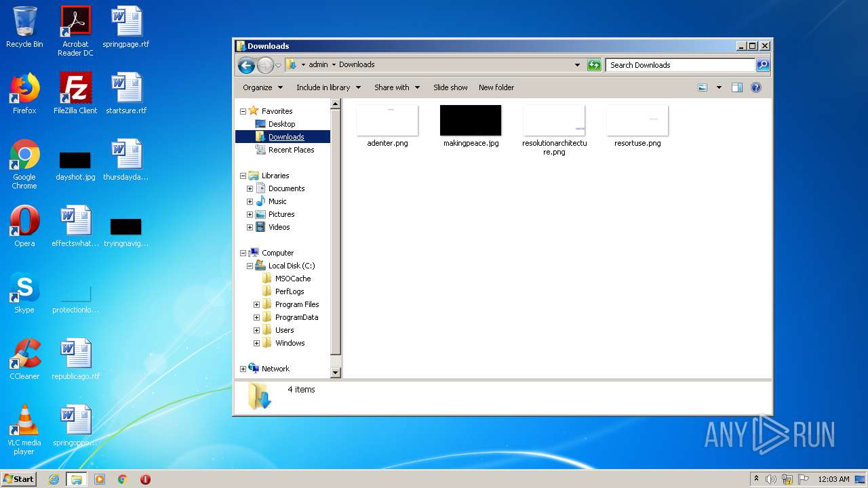This screenshot has width=868, height=488.
Task: Select Windows folder in tree
Action: pos(290,343)
